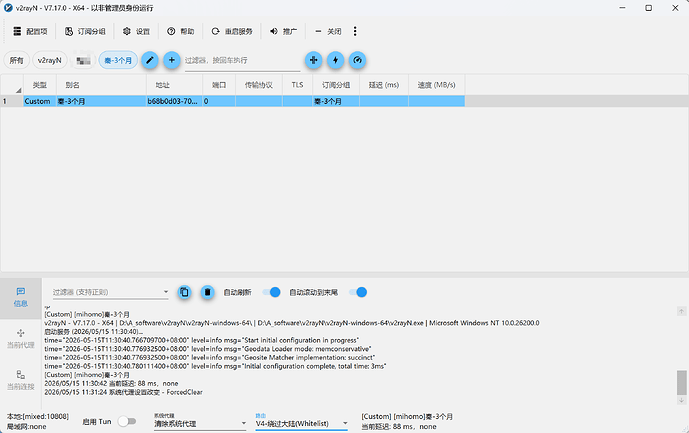Select the v2rayN group tab
689x433 pixels.
coord(50,60)
